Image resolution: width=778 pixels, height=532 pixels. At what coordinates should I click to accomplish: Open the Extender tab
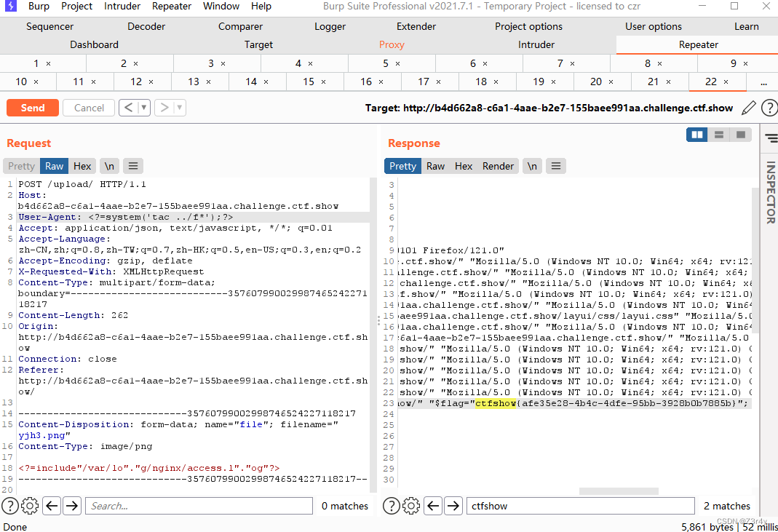click(416, 26)
